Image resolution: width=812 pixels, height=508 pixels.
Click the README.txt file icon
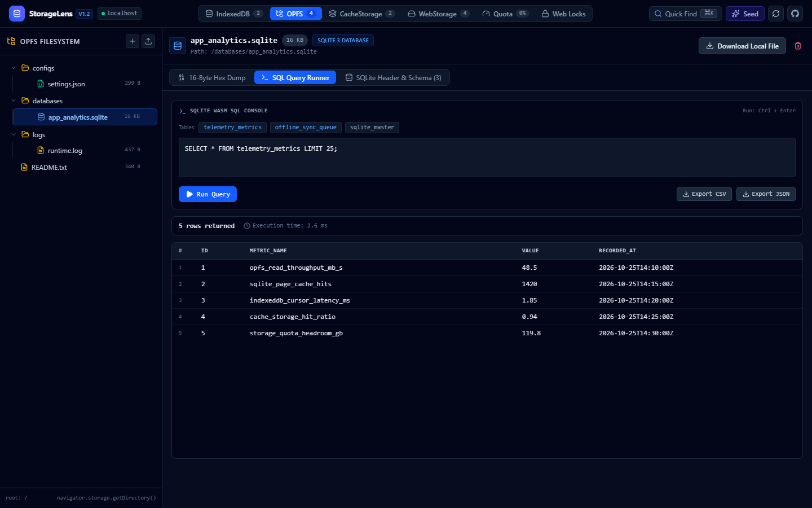(x=24, y=167)
